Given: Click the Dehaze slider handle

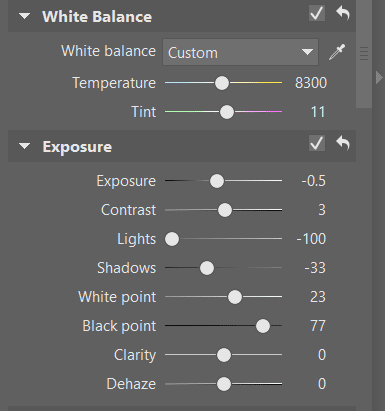Looking at the screenshot, I should point(224,384).
